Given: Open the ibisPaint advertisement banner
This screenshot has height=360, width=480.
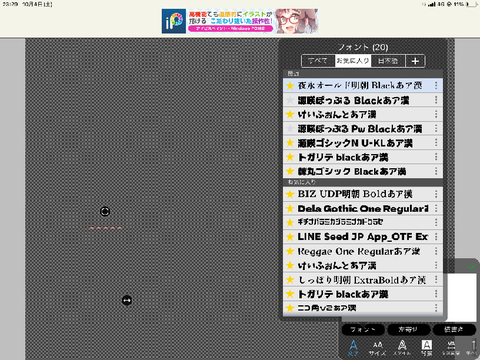Looking at the screenshot, I should [240, 21].
